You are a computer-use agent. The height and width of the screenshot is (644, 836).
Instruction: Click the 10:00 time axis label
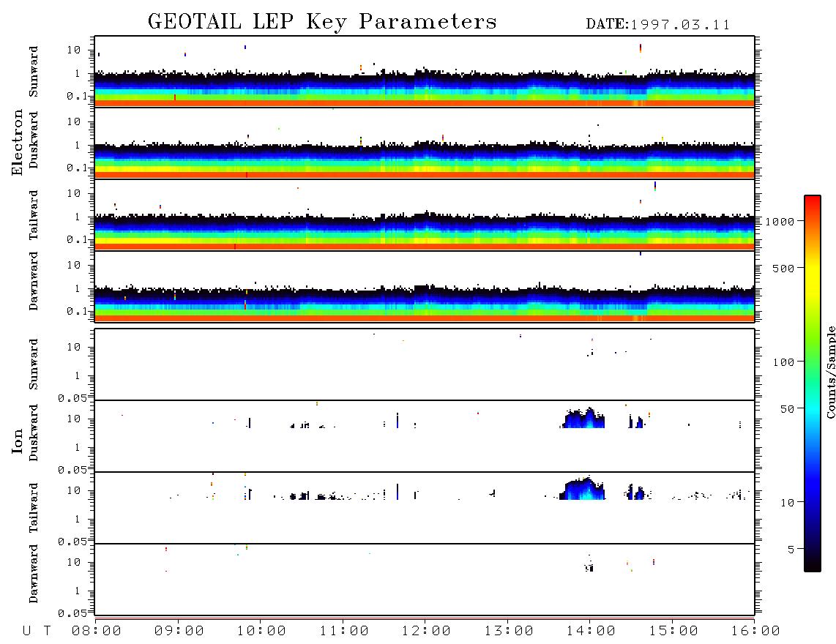click(261, 631)
